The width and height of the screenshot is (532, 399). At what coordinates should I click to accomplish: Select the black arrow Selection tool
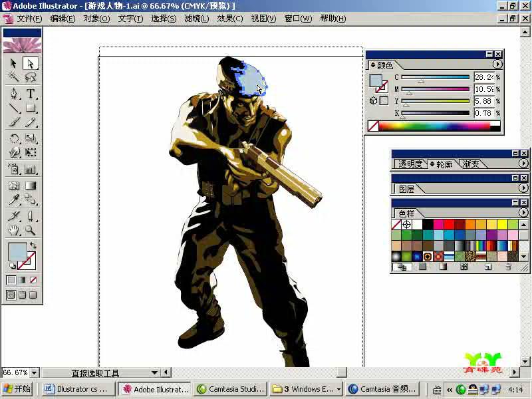tap(13, 63)
